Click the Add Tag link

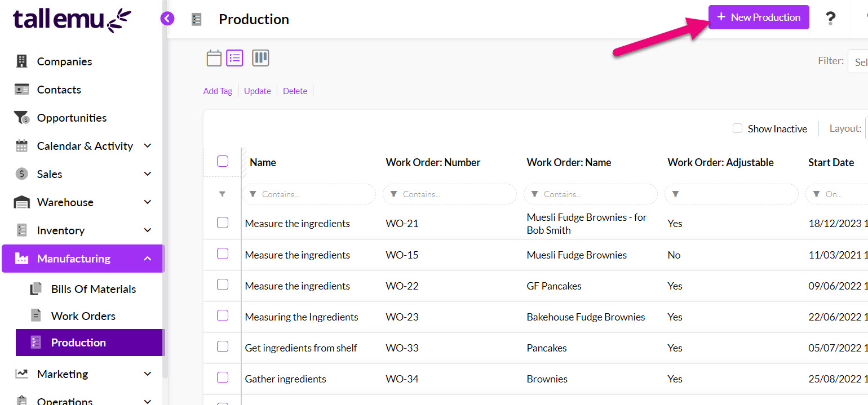coord(218,91)
